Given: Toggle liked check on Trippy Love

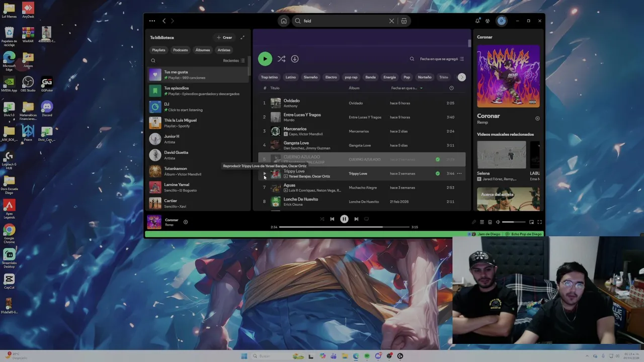Looking at the screenshot, I should [438, 173].
